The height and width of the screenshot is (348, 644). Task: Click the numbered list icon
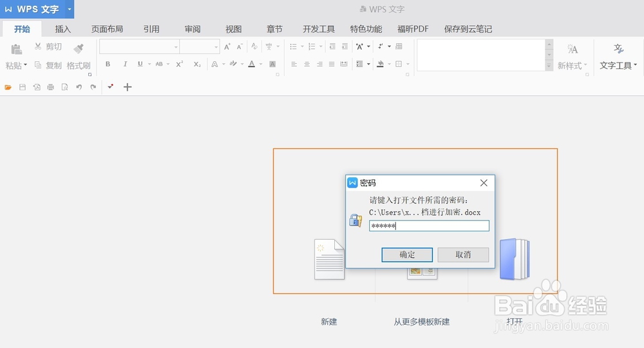tap(312, 46)
